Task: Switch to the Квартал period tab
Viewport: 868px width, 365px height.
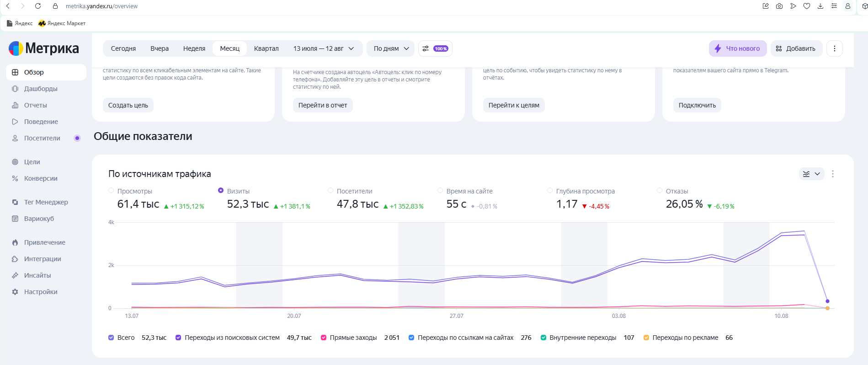Action: pos(266,48)
